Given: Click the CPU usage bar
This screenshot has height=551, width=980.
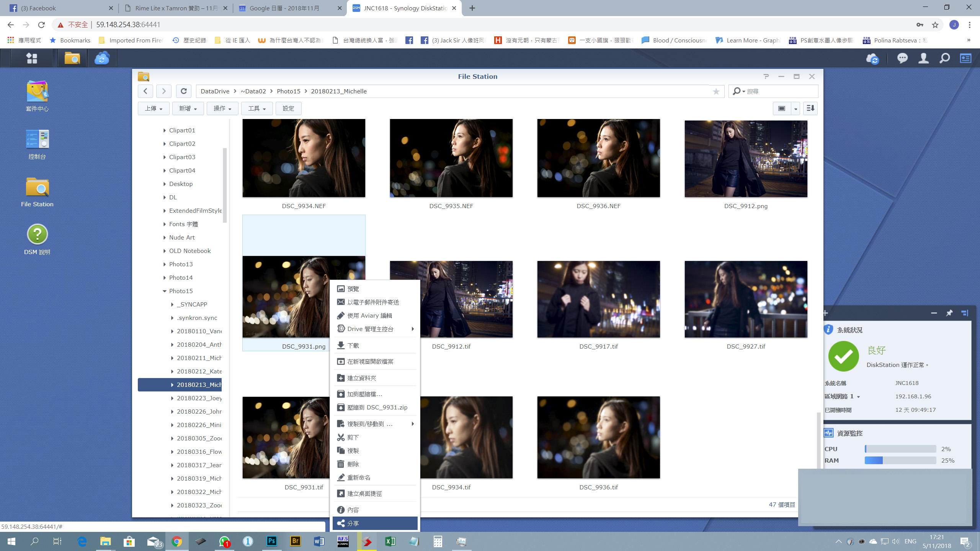Looking at the screenshot, I should point(900,449).
